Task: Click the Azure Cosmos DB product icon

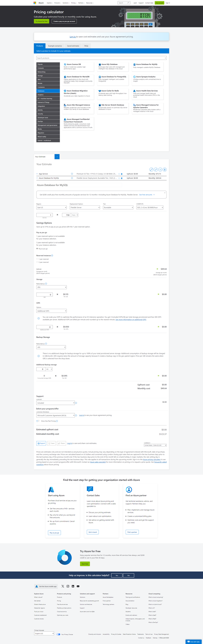Action: [65, 65]
